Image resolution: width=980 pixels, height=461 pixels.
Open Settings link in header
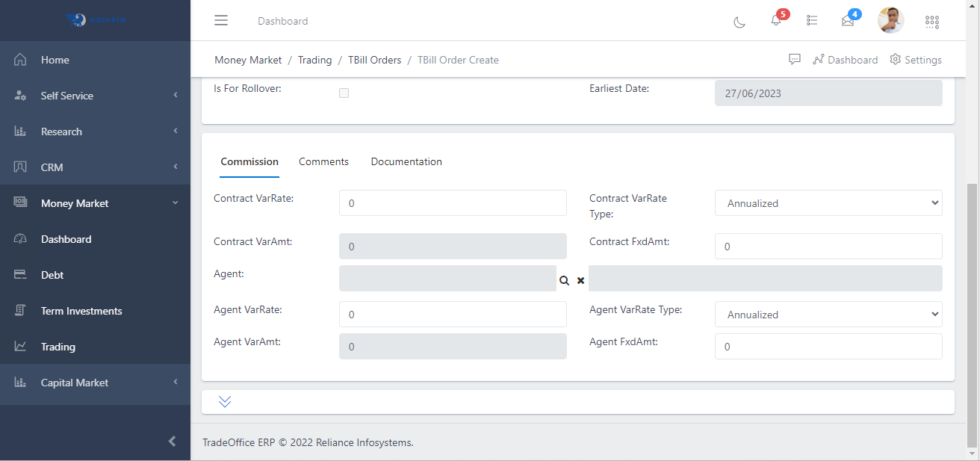tap(916, 60)
